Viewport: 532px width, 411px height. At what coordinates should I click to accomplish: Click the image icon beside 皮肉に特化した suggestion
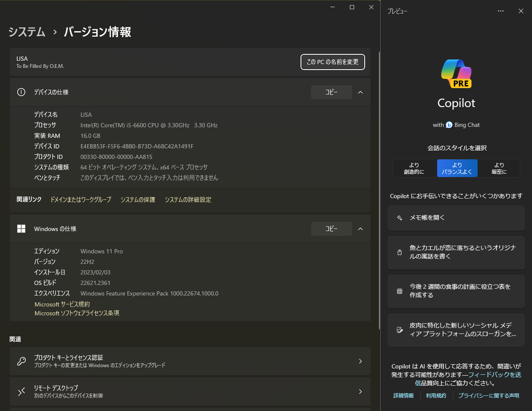click(x=400, y=330)
